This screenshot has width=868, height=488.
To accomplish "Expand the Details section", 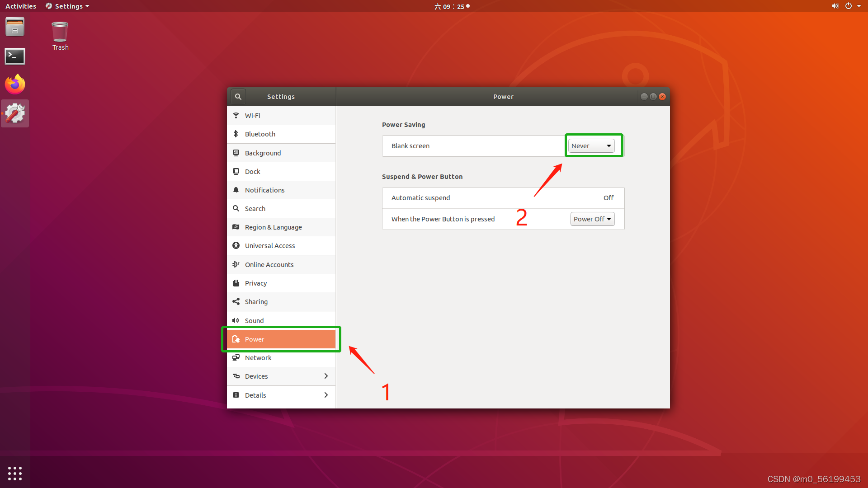I will pos(281,395).
